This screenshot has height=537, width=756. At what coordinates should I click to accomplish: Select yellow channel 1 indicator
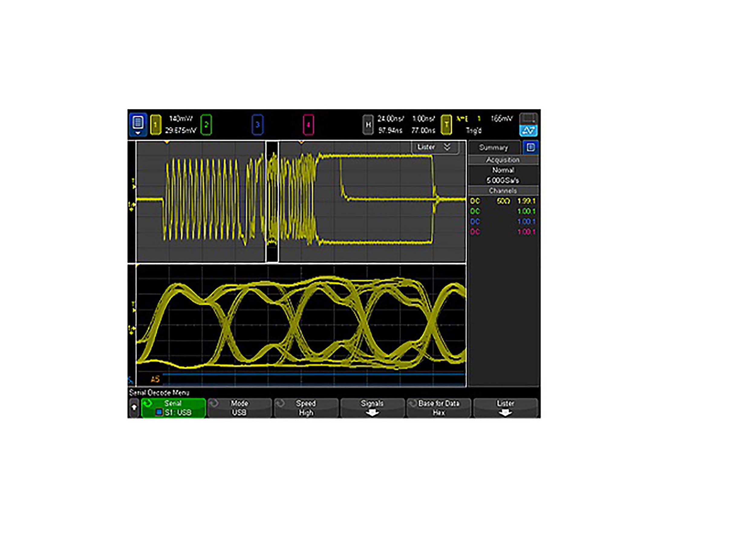(155, 125)
